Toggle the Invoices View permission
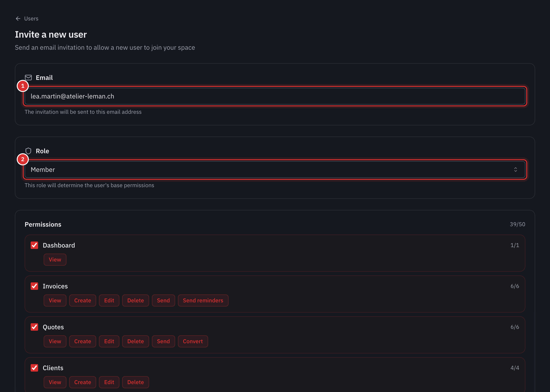Screen dimensions: 550x392 (x=55, y=300)
